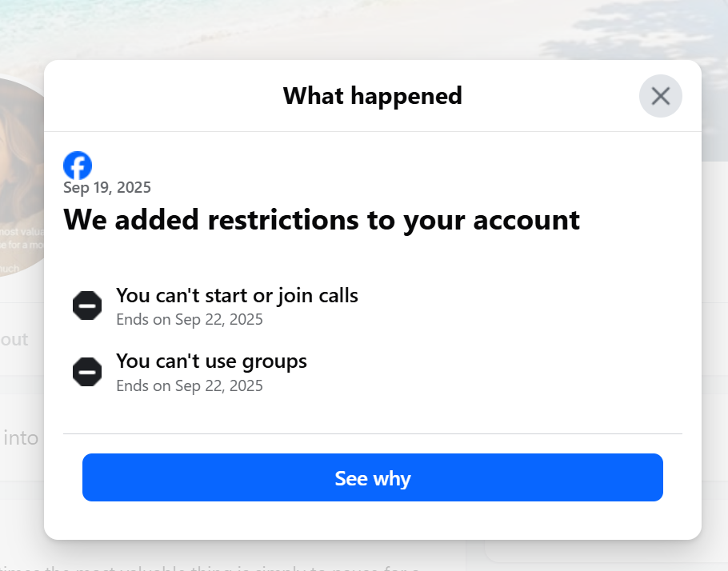Open the See why explanation
The width and height of the screenshot is (728, 571).
[x=372, y=477]
